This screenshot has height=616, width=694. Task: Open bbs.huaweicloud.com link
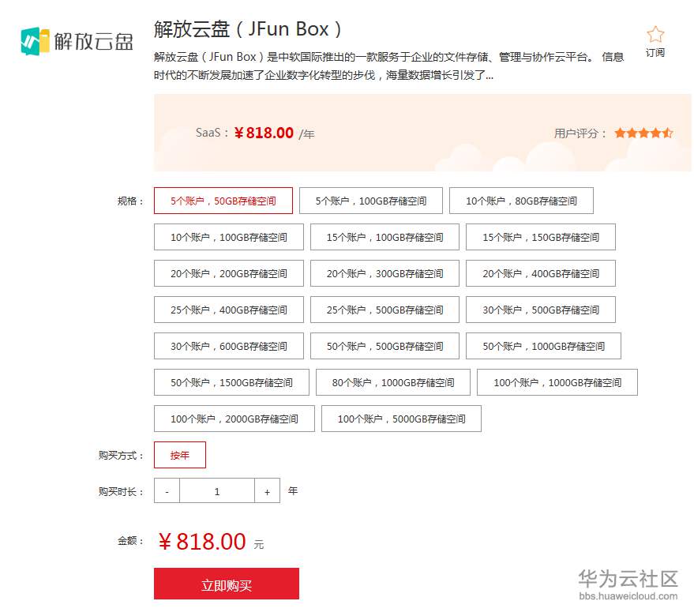(x=628, y=597)
